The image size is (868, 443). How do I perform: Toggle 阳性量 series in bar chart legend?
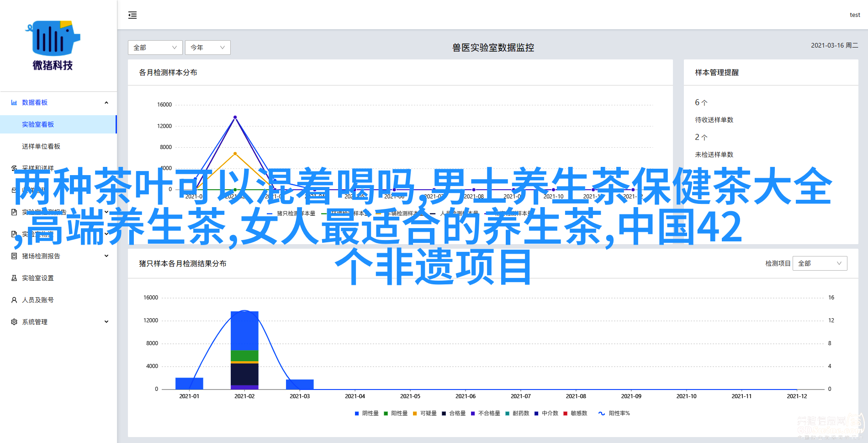(396, 413)
